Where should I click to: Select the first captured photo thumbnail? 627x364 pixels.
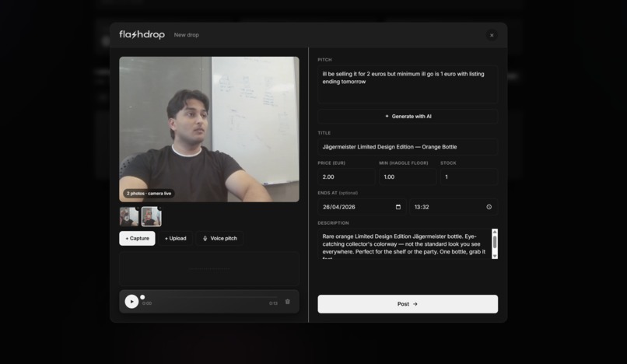(129, 217)
